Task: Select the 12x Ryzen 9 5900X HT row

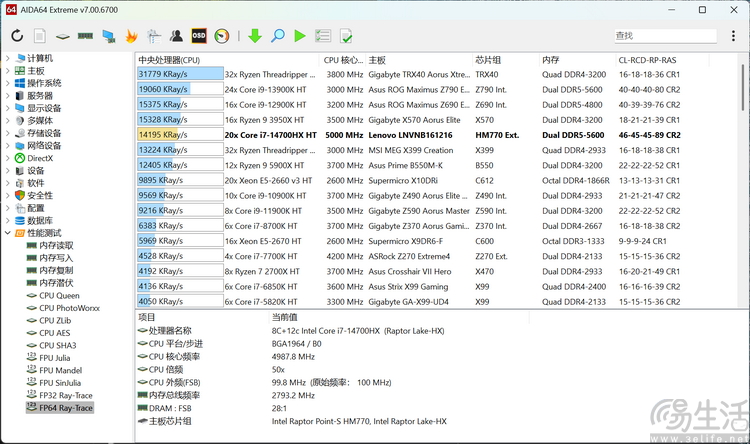Action: 438,165
